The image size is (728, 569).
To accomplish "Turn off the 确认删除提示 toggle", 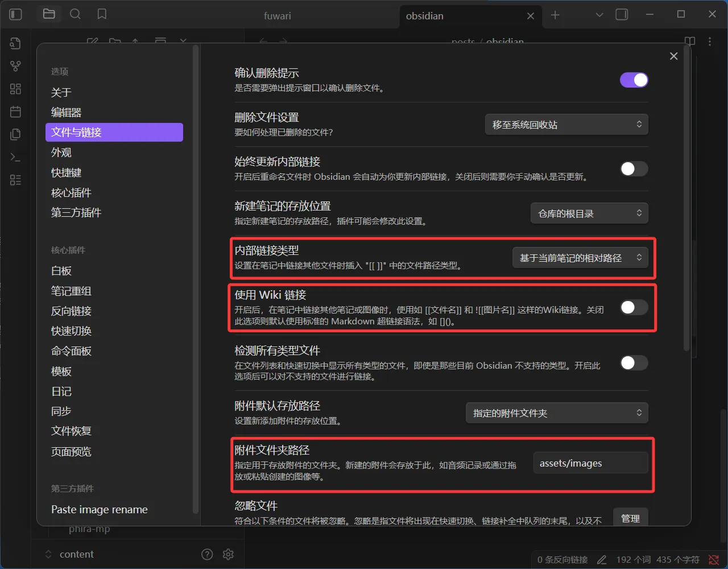I will [634, 80].
